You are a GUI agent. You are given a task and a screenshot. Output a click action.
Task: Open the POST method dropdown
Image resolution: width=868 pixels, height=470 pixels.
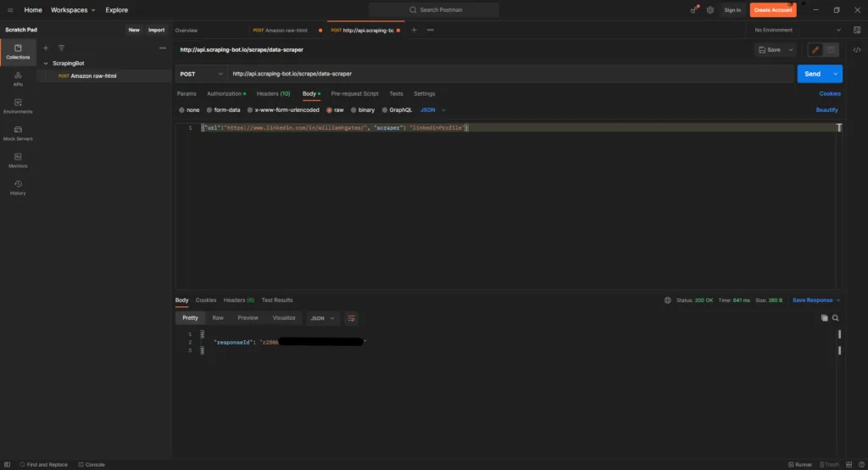(201, 74)
